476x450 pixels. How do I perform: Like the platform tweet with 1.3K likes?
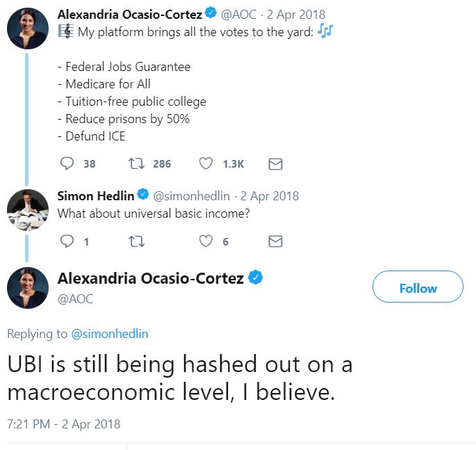pyautogui.click(x=206, y=163)
